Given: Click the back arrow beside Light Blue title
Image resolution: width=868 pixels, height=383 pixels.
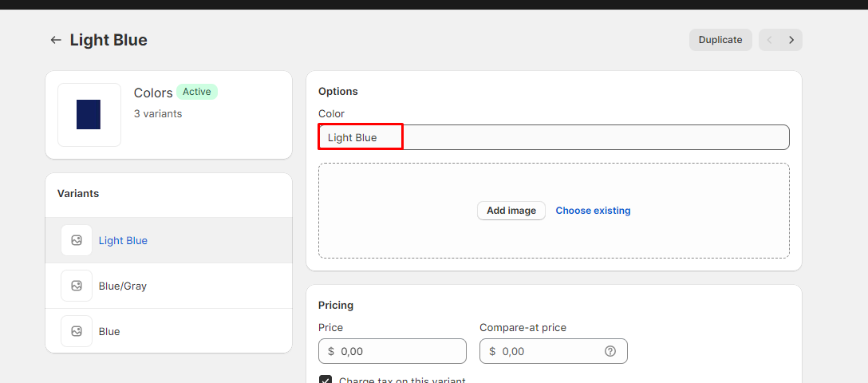Looking at the screenshot, I should click(x=55, y=40).
